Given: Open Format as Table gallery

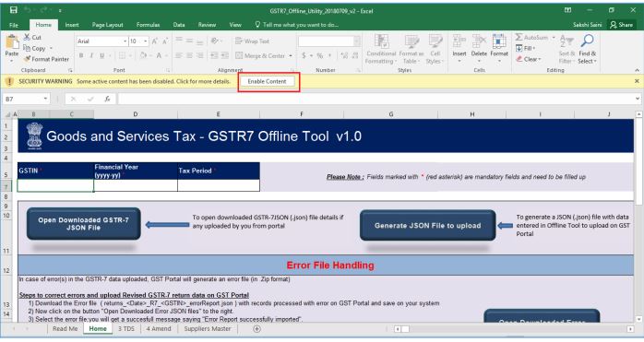Looking at the screenshot, I should click(x=411, y=49).
